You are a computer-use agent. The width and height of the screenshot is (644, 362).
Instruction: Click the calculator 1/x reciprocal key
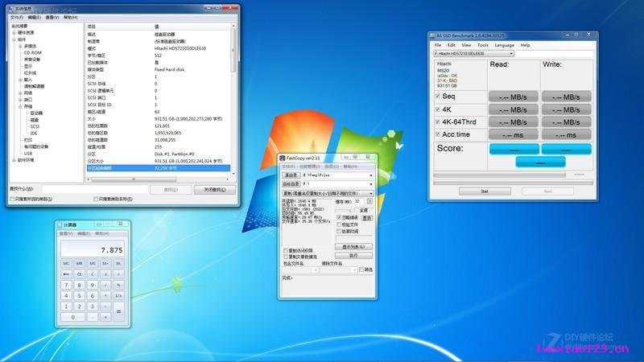[118, 295]
